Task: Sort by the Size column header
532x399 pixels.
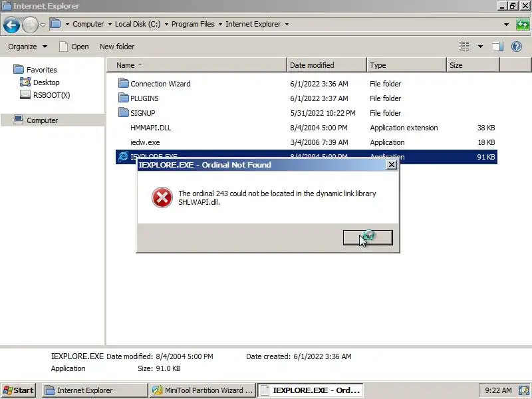Action: (x=473, y=65)
